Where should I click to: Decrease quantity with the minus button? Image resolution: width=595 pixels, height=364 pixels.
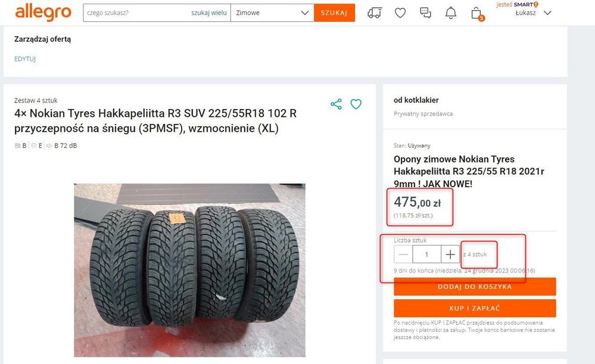(403, 254)
